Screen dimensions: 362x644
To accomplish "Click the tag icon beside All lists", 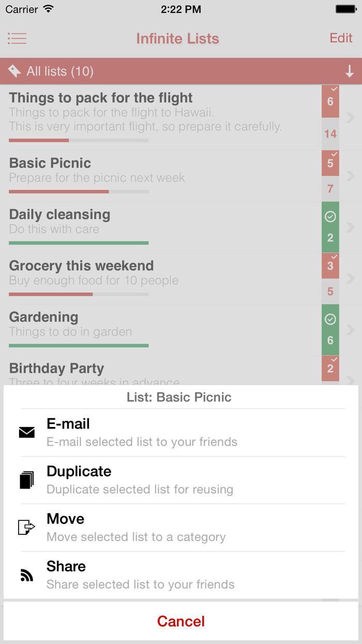I will pos(14,71).
